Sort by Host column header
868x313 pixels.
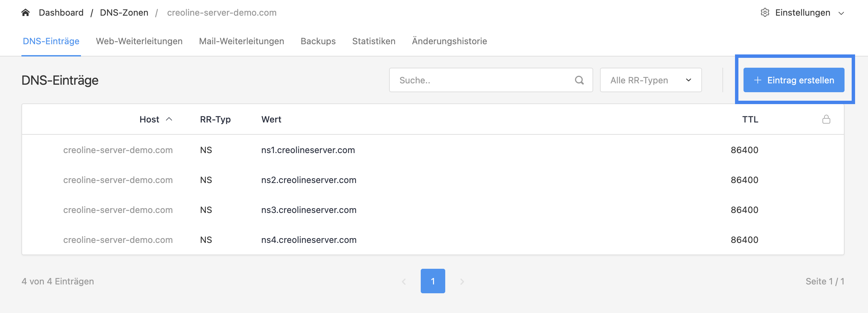[x=149, y=119]
